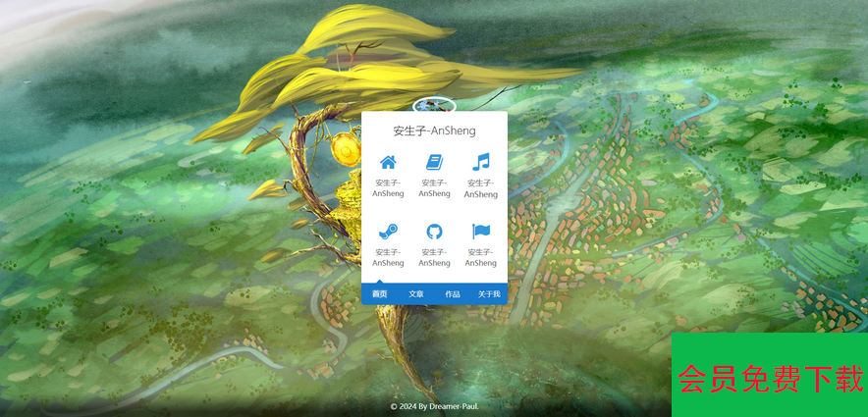Click the circular avatar above the card

[434, 105]
